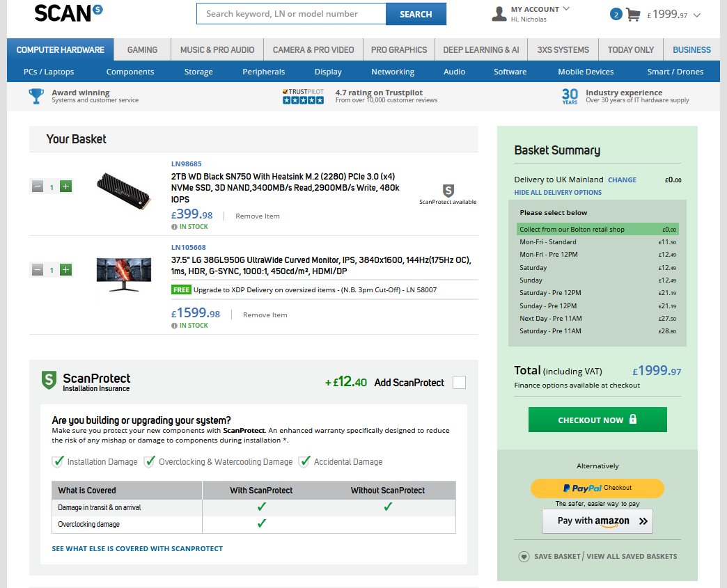Increase quantity of WD Black SSD

click(66, 186)
